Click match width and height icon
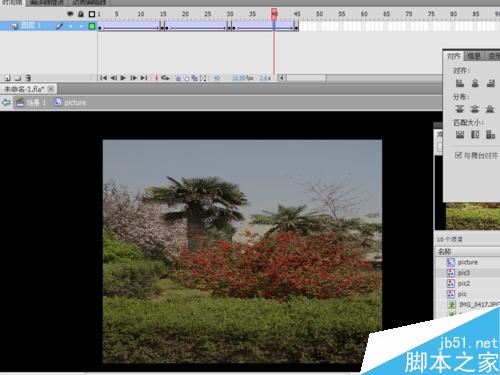Viewport: 500px width, 375px height. point(490,135)
